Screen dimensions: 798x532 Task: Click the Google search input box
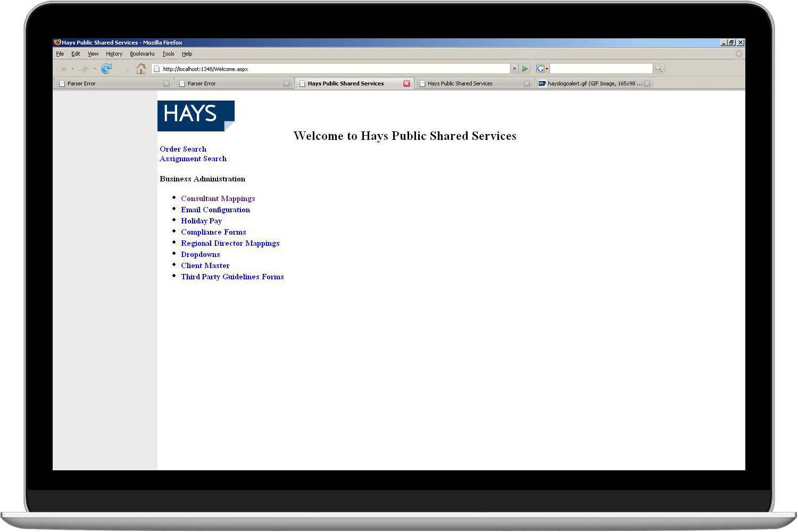click(x=601, y=69)
